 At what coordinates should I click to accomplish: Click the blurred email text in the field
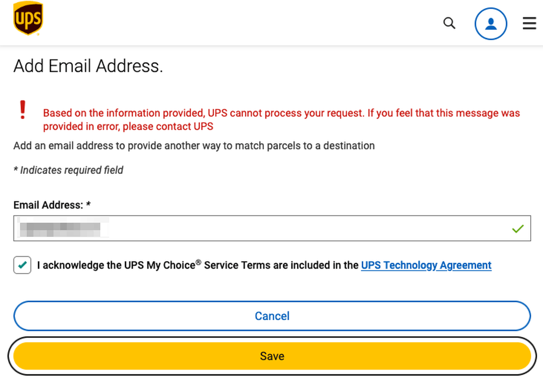[x=60, y=228]
